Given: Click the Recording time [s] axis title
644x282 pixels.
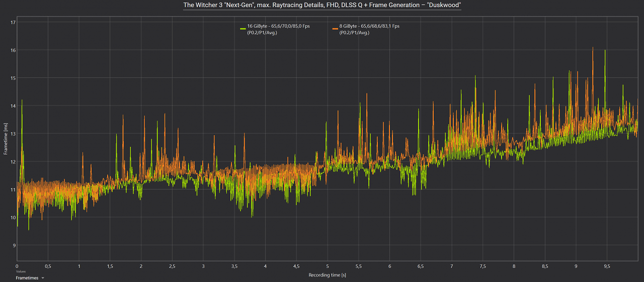Looking at the screenshot, I should (x=327, y=275).
